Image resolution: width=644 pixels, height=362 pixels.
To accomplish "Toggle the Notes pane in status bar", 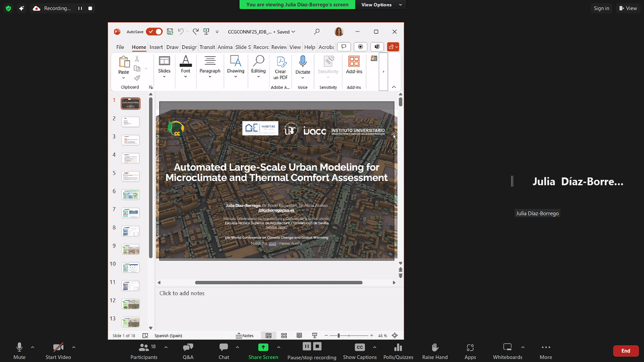I will coord(245,336).
